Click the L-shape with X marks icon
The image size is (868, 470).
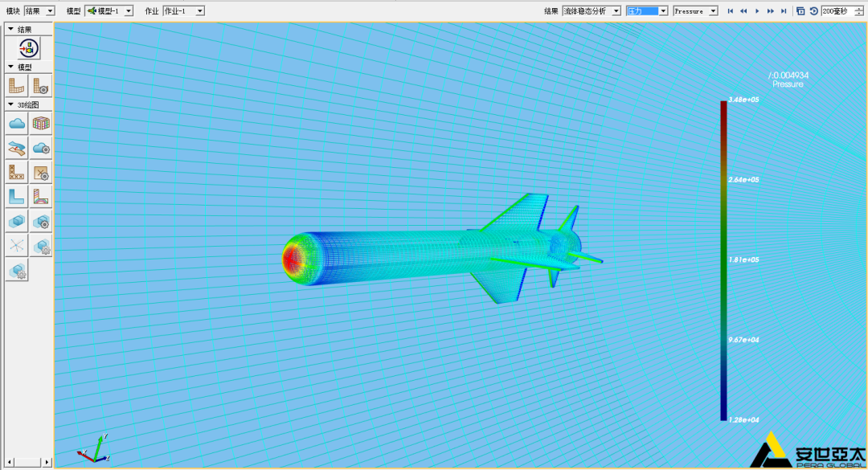click(17, 172)
